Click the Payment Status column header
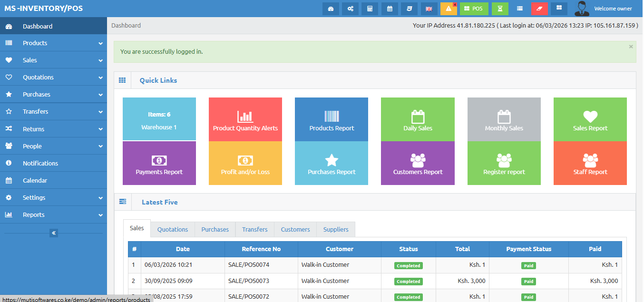This screenshot has width=644, height=302. [x=529, y=249]
